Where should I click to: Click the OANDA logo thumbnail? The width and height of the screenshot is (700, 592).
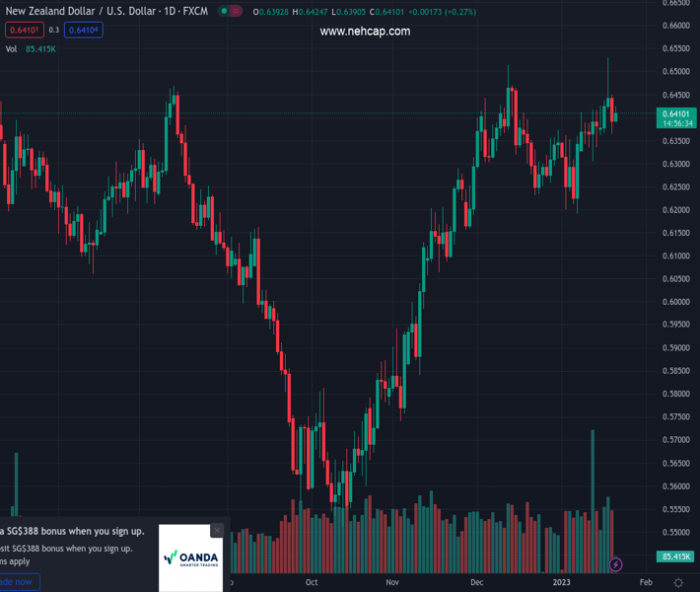pos(190,558)
